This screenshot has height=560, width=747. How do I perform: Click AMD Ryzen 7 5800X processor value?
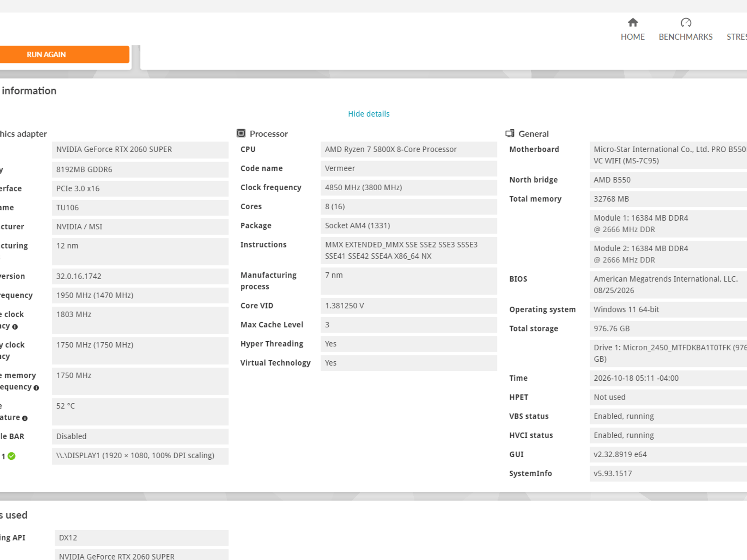coord(409,149)
